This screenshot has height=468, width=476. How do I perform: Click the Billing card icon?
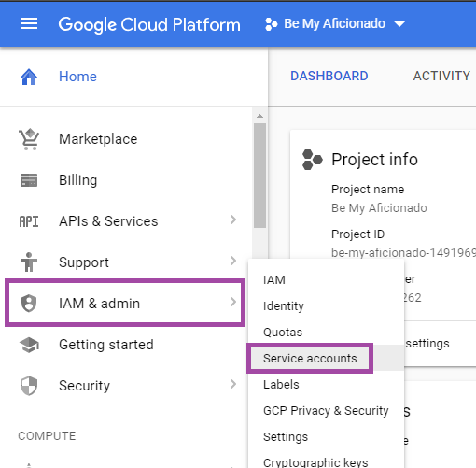tap(29, 180)
